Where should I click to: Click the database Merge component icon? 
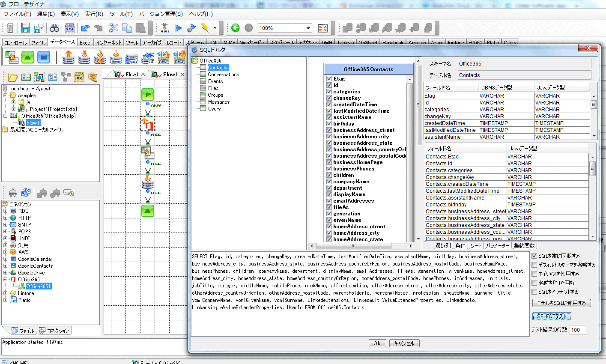tap(116, 57)
